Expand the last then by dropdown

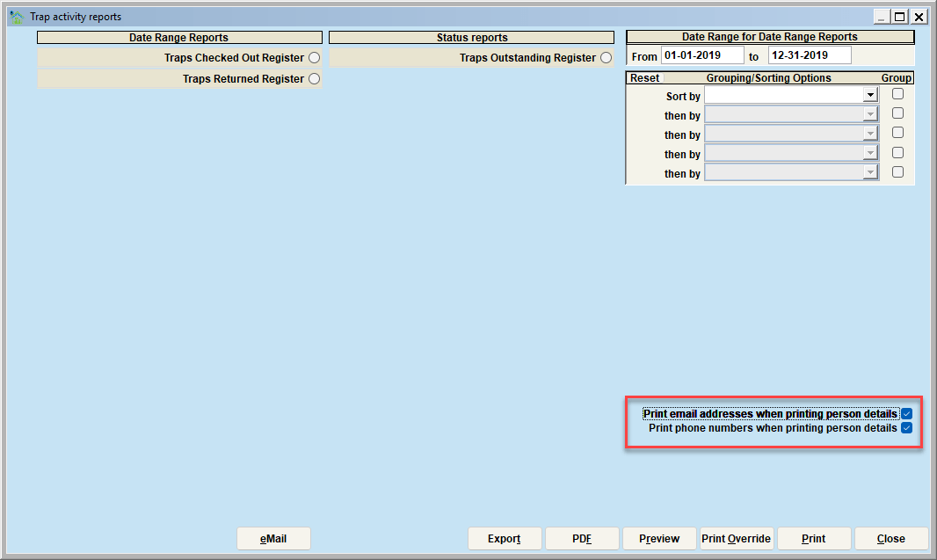tap(870, 172)
